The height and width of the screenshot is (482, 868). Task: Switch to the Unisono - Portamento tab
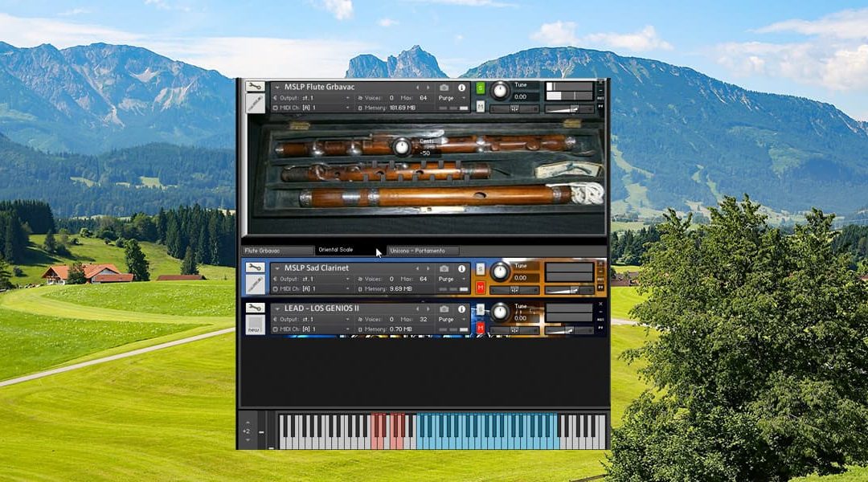coord(423,251)
